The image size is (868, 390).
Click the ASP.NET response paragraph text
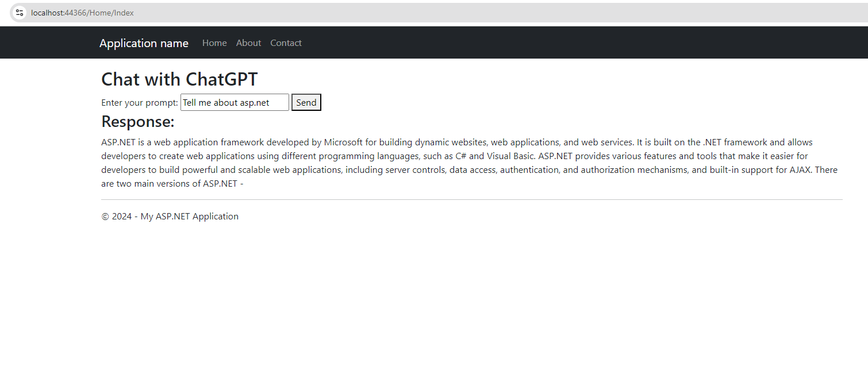pyautogui.click(x=469, y=163)
